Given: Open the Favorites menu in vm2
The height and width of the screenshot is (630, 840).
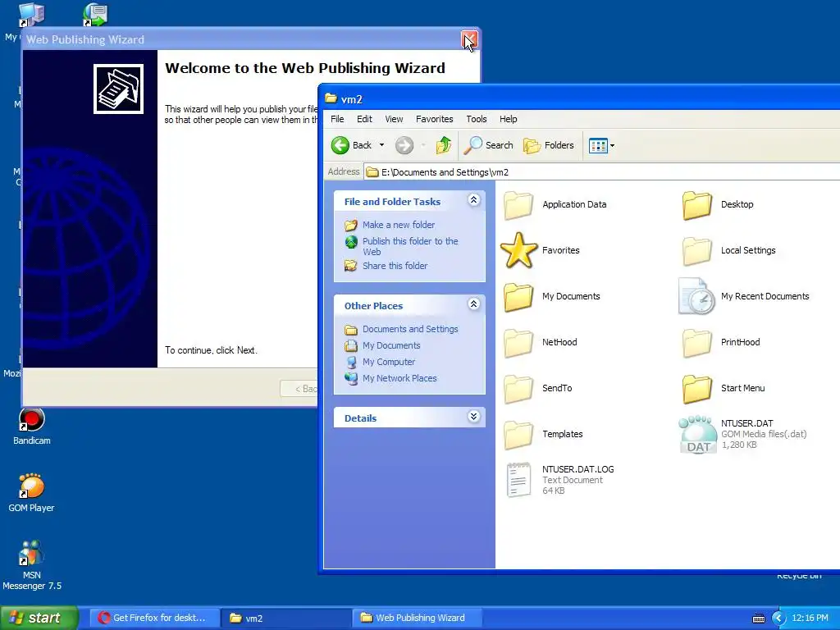Looking at the screenshot, I should click(435, 119).
